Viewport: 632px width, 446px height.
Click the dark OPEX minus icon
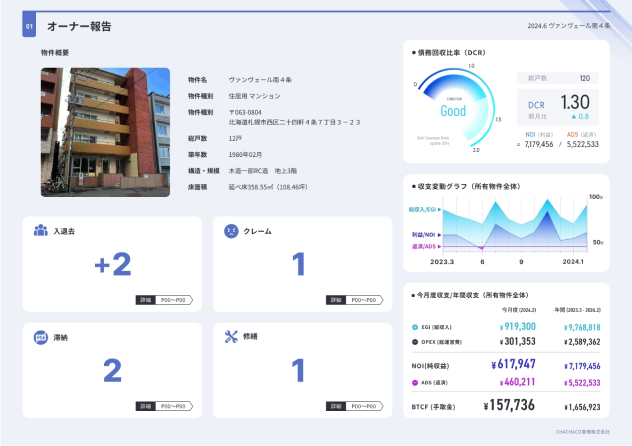click(415, 342)
